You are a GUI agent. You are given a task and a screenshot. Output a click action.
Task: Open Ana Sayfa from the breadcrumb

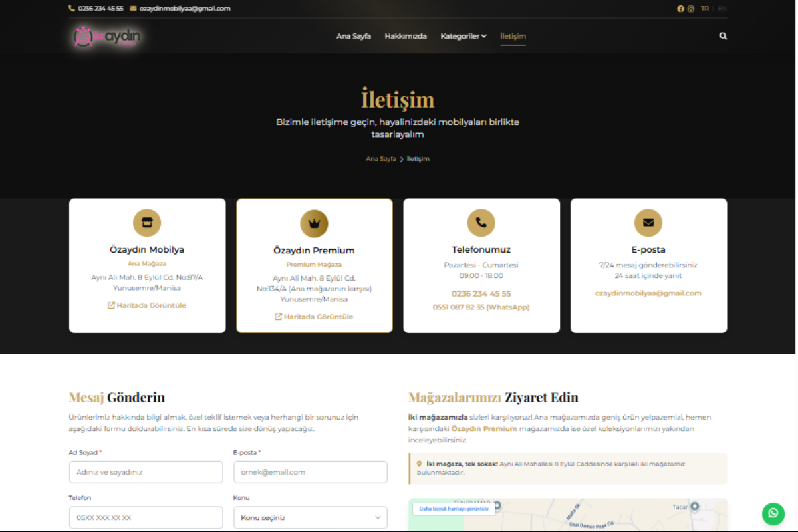(x=380, y=158)
